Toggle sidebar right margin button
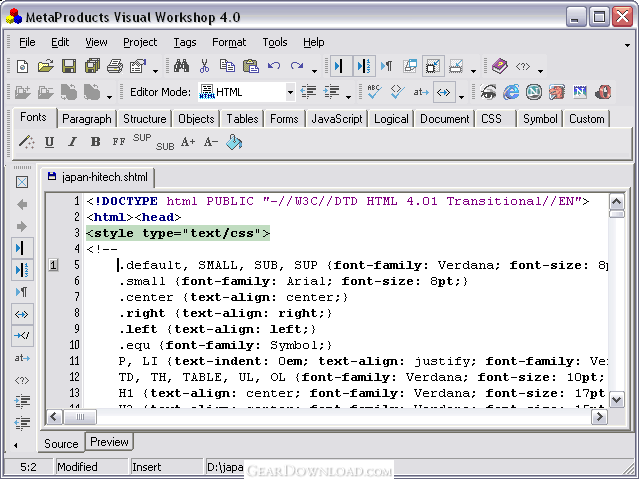Screen dimensions: 639x479 point(22,248)
